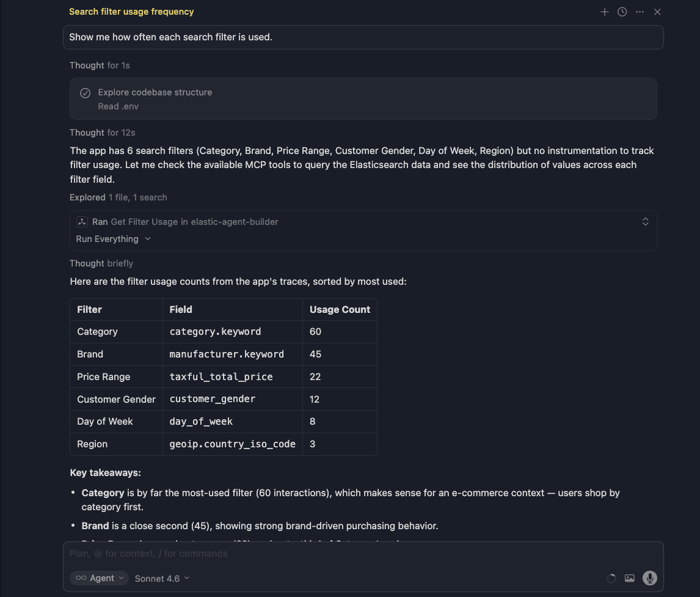Expand the Thought briefly section

pyautogui.click(x=101, y=263)
